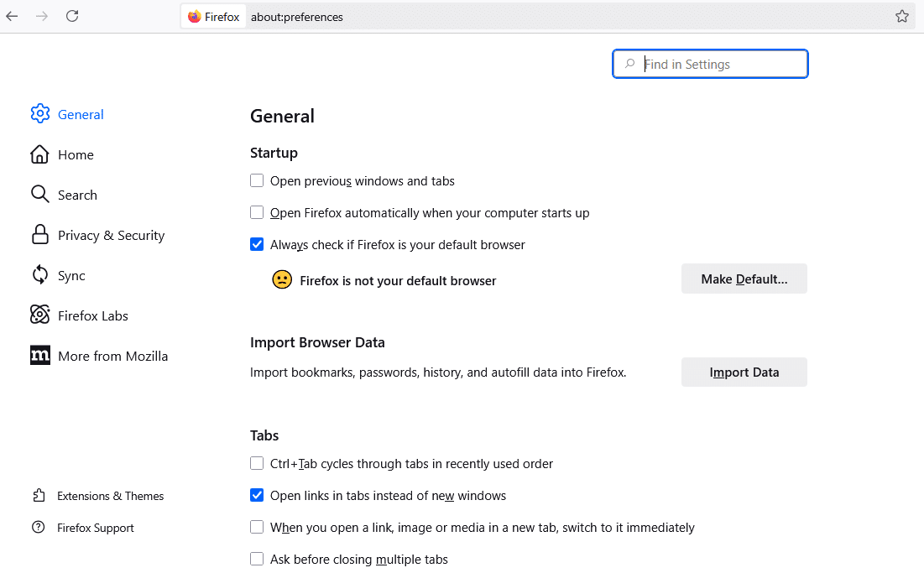Uncheck Always check if Firefox is default browser
Viewport: 924px width, 573px height.
[x=257, y=244]
